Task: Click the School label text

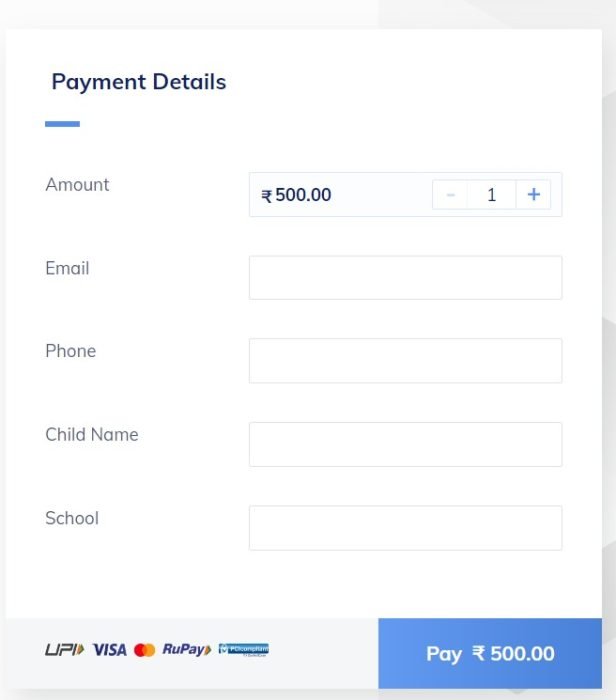Action: tap(72, 518)
